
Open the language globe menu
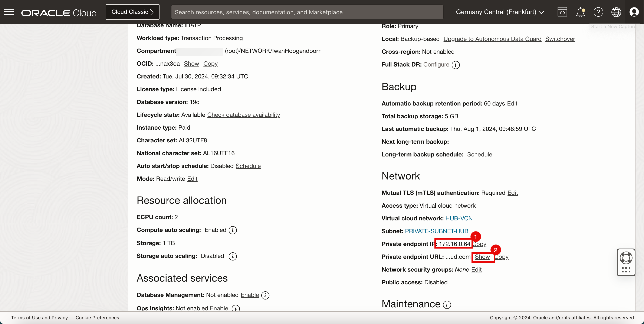(616, 12)
